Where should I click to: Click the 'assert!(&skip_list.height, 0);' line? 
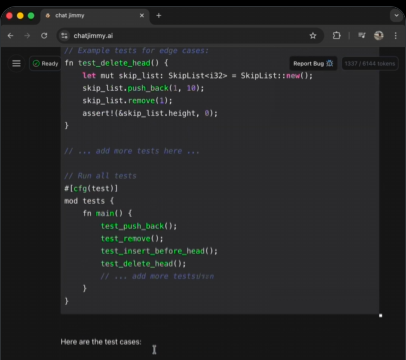[x=150, y=113]
